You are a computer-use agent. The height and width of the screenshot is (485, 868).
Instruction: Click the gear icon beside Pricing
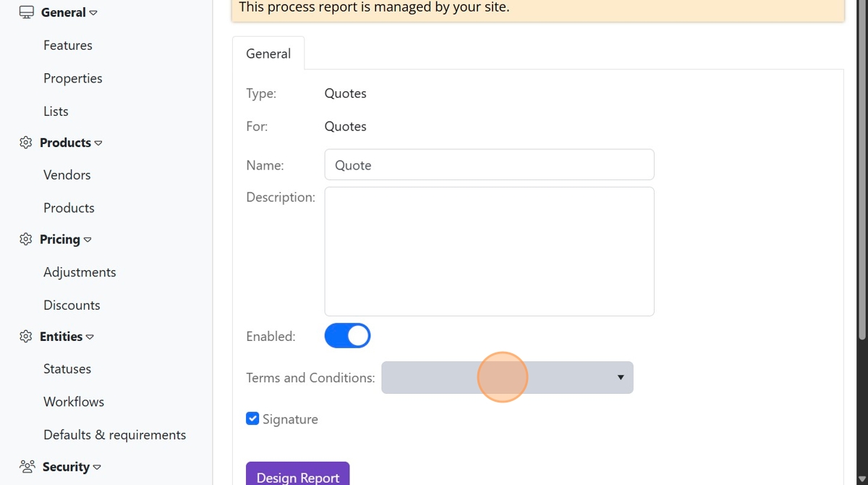[x=26, y=239]
